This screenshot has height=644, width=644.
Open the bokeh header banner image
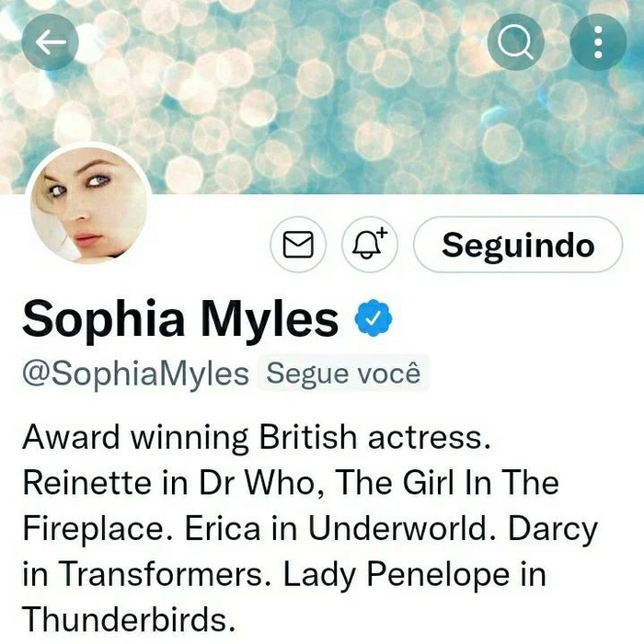pyautogui.click(x=322, y=97)
